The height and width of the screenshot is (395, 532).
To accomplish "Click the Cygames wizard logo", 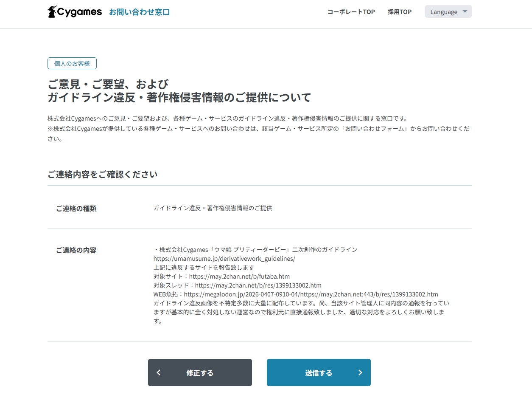I will pyautogui.click(x=53, y=12).
